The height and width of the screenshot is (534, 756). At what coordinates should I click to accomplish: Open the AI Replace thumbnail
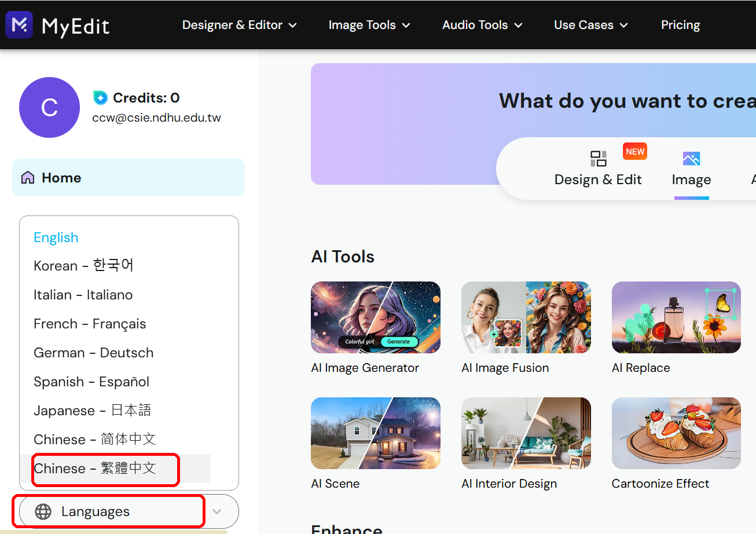(x=676, y=317)
